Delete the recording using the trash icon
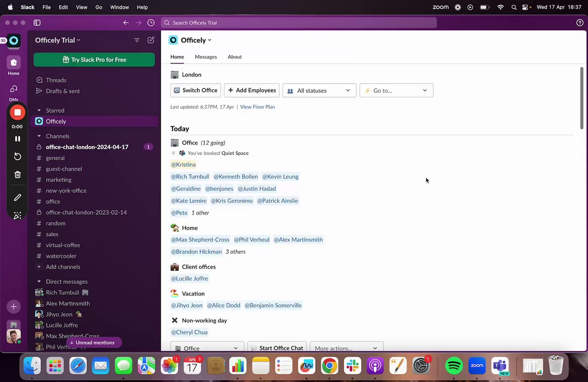Screen dimensions: 588x382 pyautogui.click(x=17, y=175)
